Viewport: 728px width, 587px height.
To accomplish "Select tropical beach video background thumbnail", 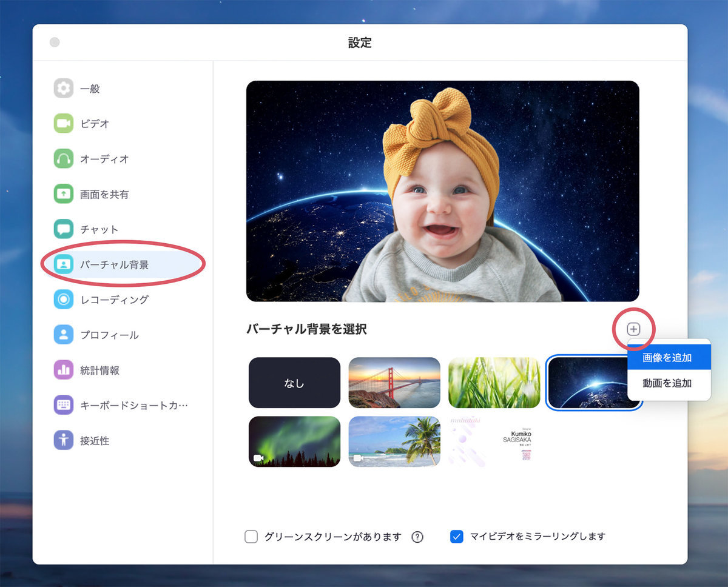I will [394, 441].
